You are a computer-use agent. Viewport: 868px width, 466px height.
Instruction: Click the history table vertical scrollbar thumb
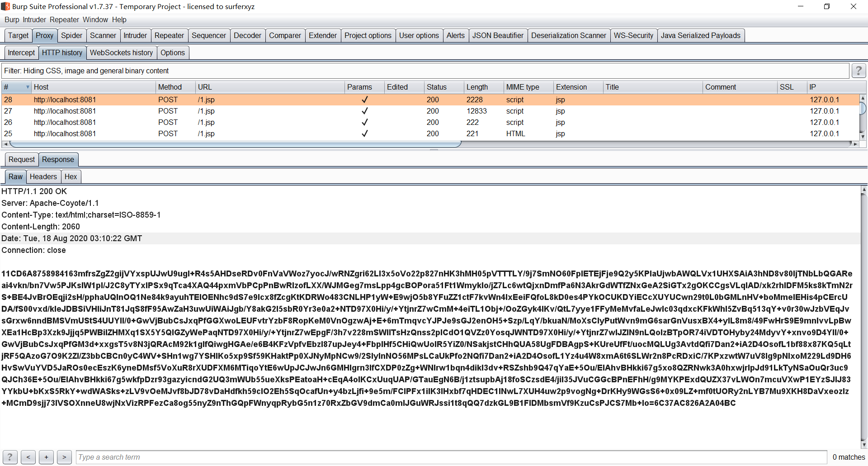[863, 109]
